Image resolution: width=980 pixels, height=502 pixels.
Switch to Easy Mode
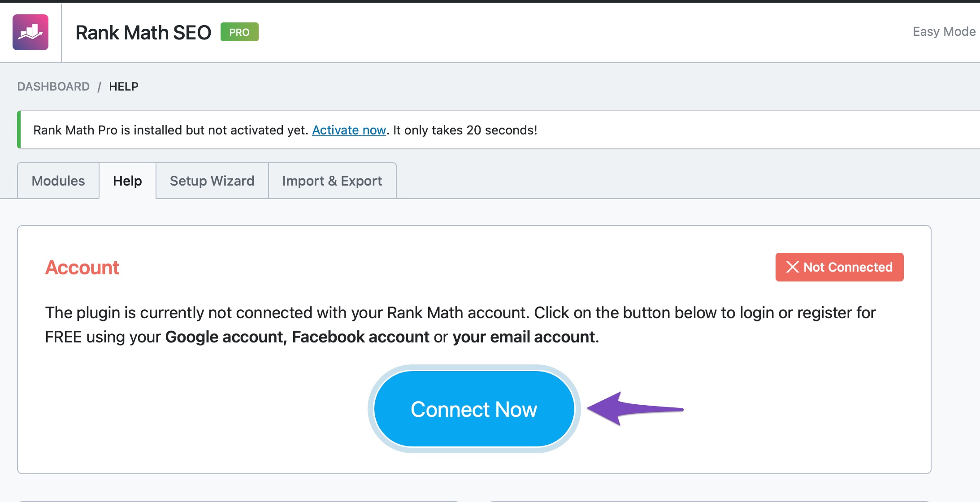pos(944,32)
